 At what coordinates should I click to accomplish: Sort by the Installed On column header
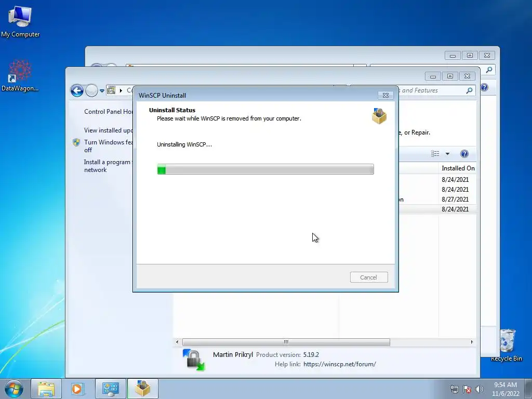tap(458, 168)
